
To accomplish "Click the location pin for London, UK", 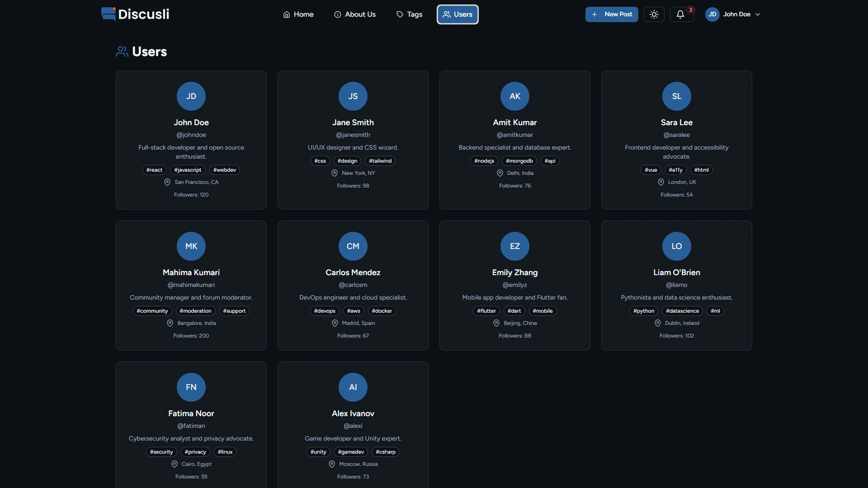I will click(x=661, y=182).
